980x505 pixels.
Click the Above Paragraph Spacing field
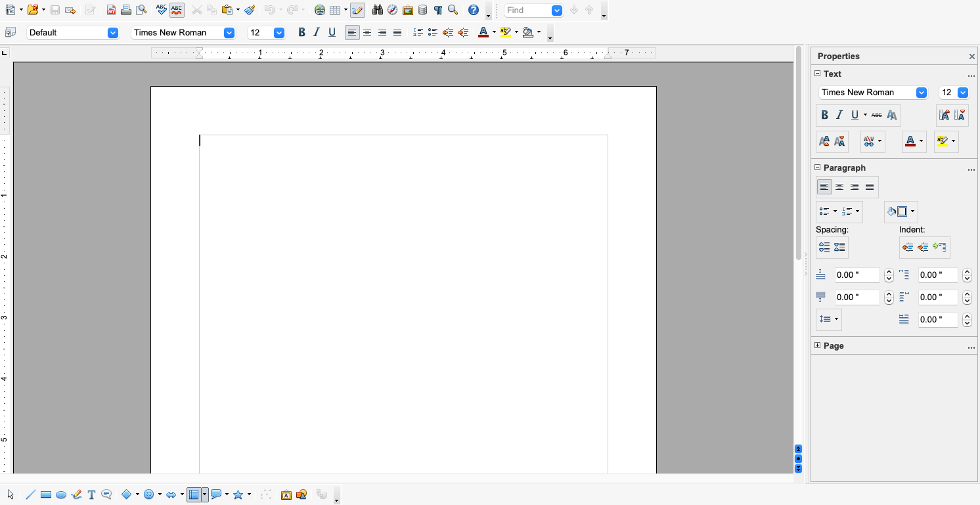pos(857,275)
